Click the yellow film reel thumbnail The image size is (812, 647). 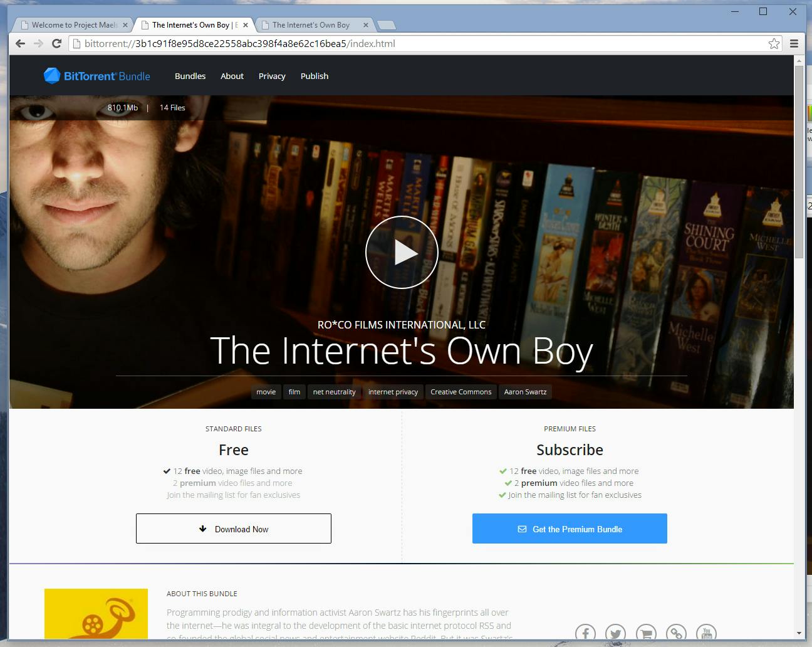click(96, 614)
